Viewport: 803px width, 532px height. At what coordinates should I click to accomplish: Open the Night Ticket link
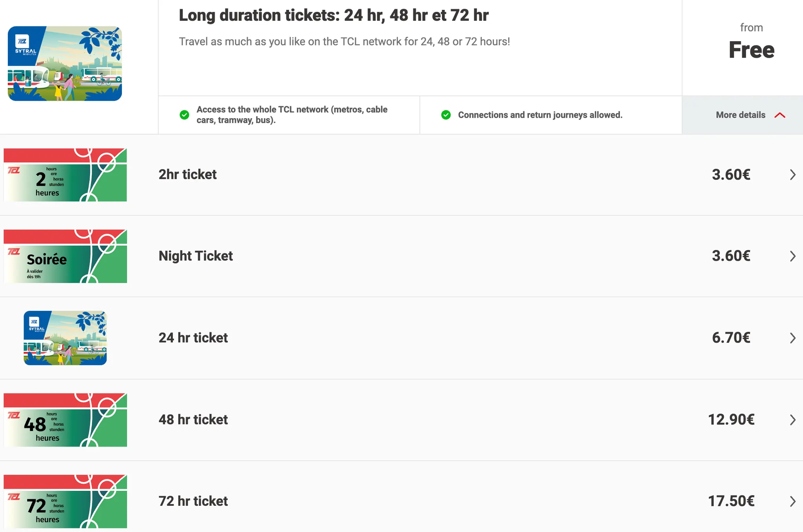tap(196, 256)
